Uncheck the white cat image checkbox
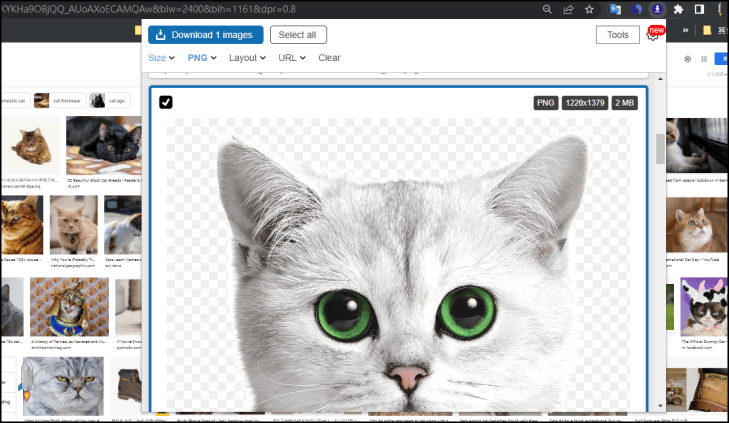This screenshot has width=729, height=423. tap(165, 102)
